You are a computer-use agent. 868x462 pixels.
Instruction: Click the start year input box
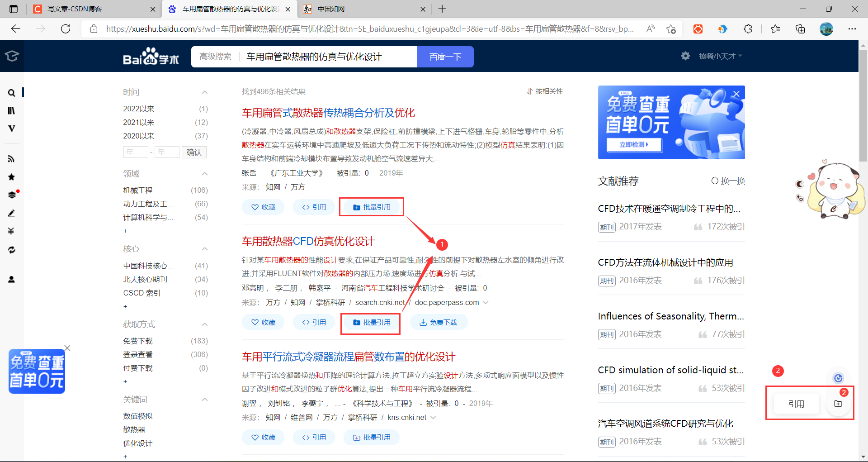click(136, 152)
